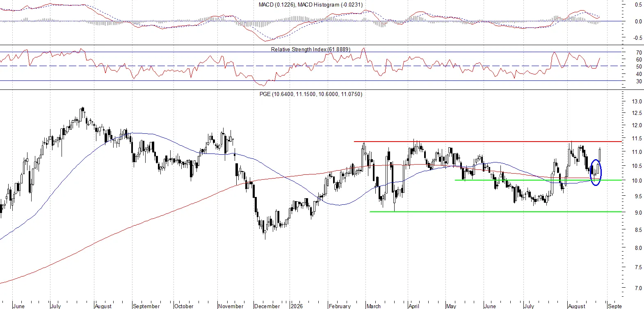Click the 13.0 price axis label
Image resolution: width=644 pixels, height=309 pixels.
pos(637,102)
